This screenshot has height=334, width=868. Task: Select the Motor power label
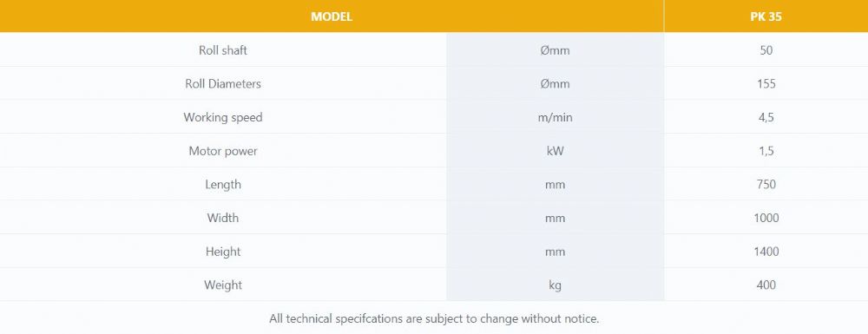pyautogui.click(x=223, y=151)
